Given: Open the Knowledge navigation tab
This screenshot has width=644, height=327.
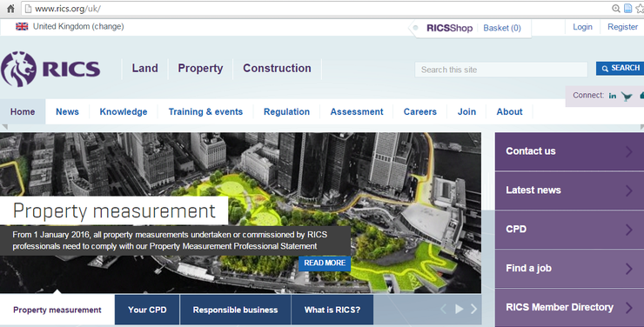Looking at the screenshot, I should coord(124,111).
